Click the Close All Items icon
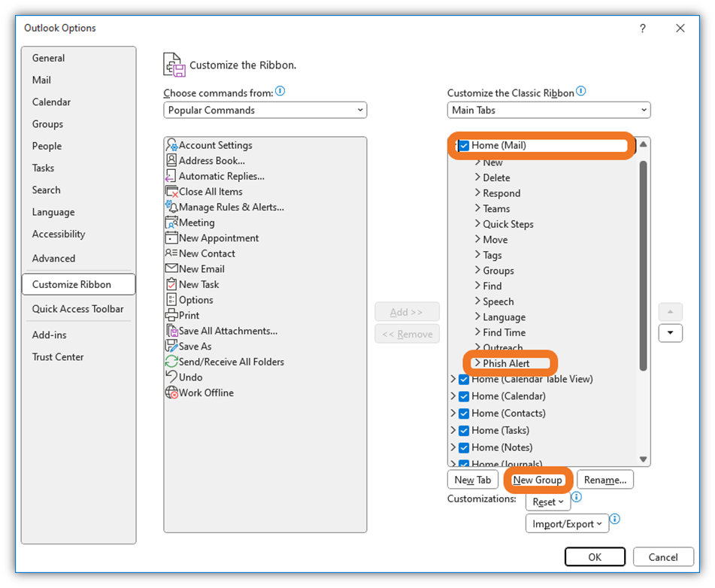Screen dimensions: 715x588 (x=171, y=192)
